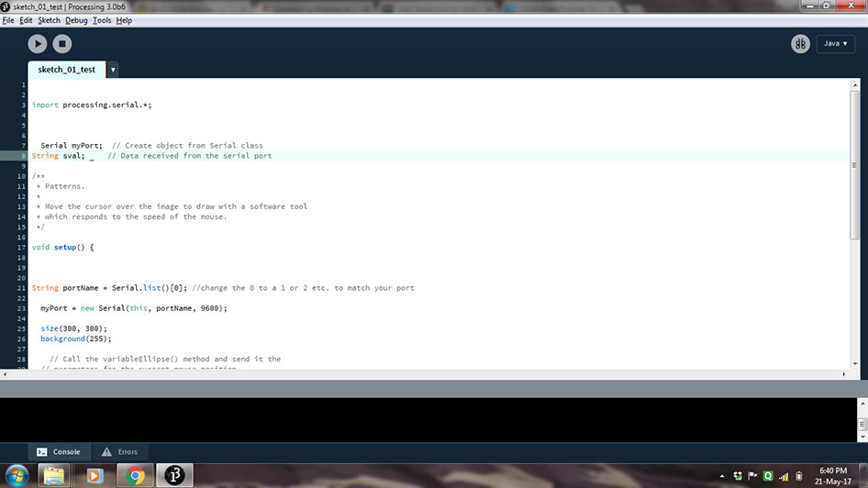Click the 'which responds to the speed' comment
The height and width of the screenshot is (488, 868).
(131, 216)
